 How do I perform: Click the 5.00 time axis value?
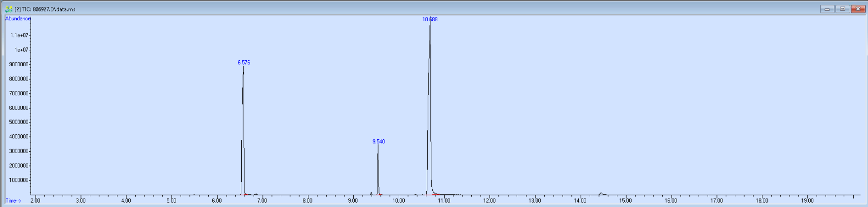coord(171,201)
